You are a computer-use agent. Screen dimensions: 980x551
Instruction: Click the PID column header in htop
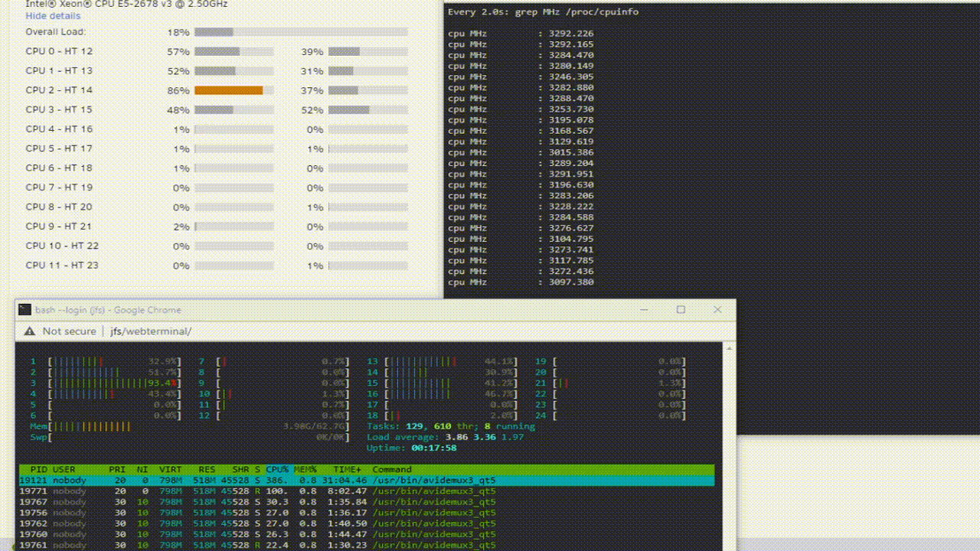[x=39, y=469]
